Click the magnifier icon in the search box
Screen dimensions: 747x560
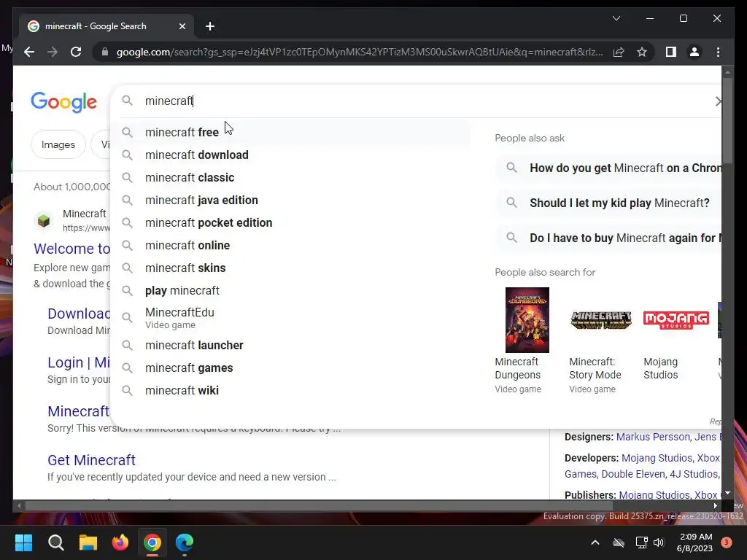pos(127,101)
